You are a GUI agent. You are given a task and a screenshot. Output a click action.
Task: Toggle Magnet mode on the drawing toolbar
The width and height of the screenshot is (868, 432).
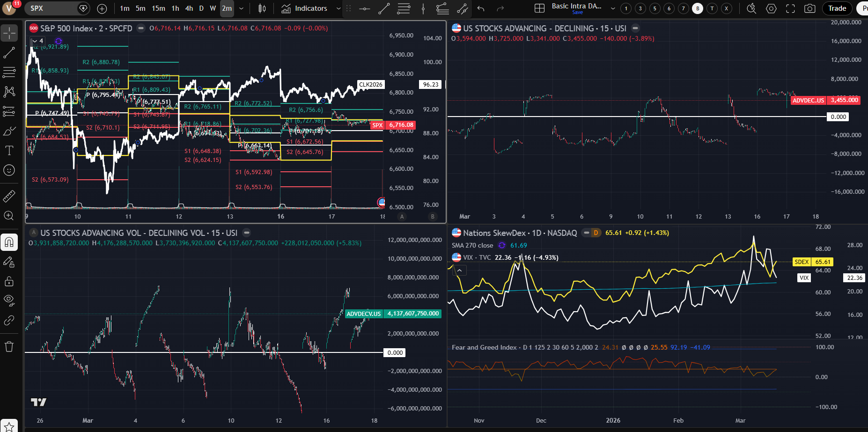9,242
